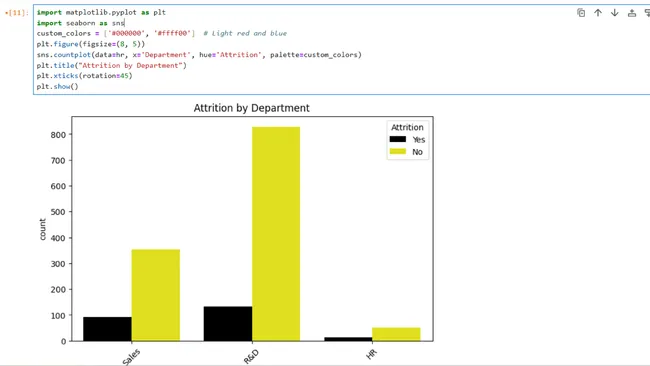Click the yellow HR bar
The image size is (650, 366).
pos(396,334)
